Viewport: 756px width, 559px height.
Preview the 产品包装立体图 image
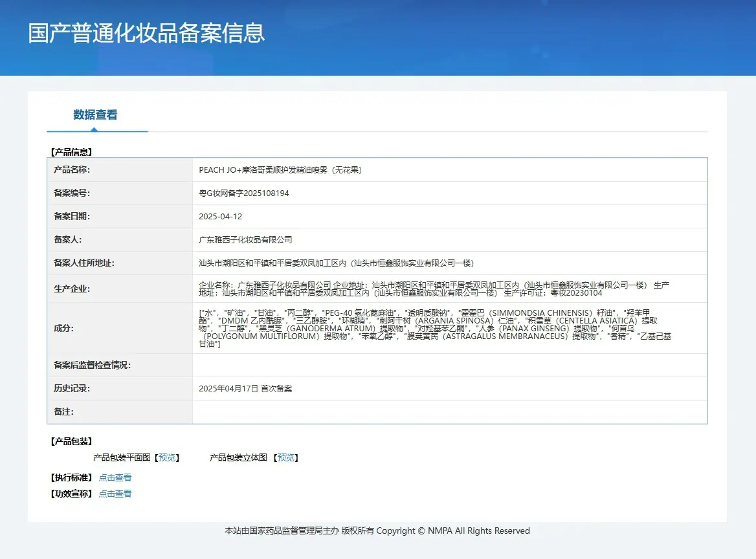pyautogui.click(x=286, y=457)
